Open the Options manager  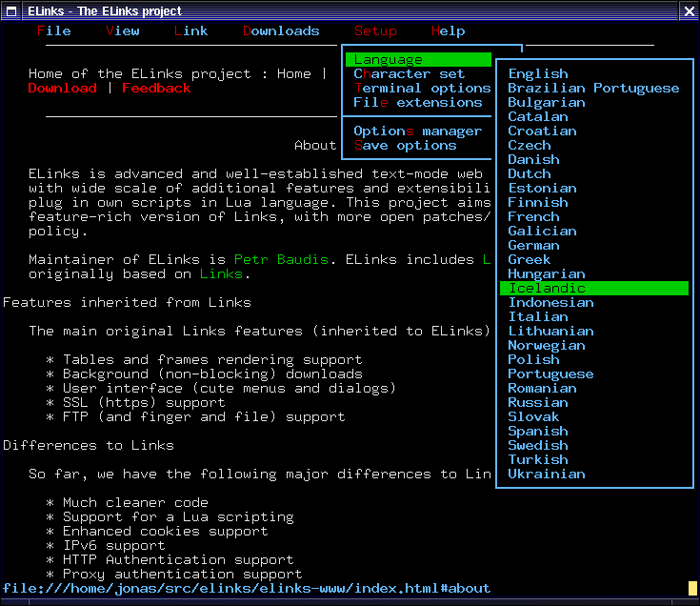coord(418,131)
